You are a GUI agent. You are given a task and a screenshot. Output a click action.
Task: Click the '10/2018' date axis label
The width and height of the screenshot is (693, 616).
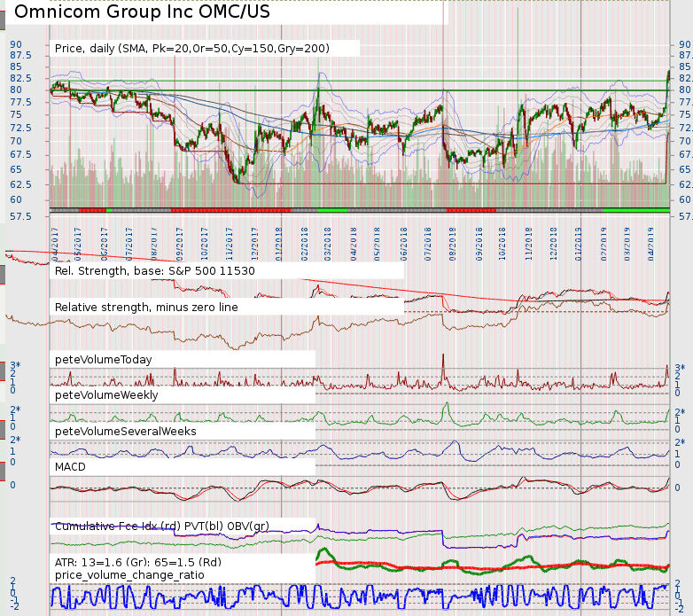tap(502, 244)
